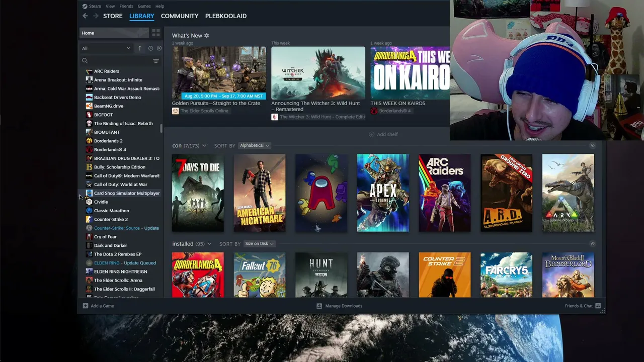644x362 pixels.
Task: Open the Help menu
Action: pos(159,7)
